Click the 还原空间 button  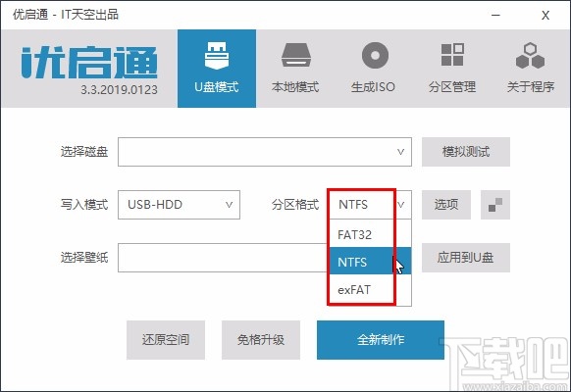click(x=166, y=340)
